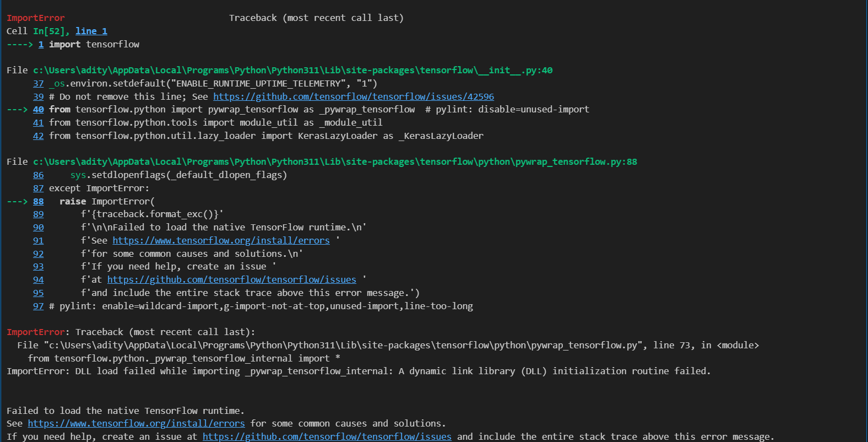Click the pywrap_tensorflow.py:88 file path
The width and height of the screenshot is (868, 442).
coord(335,161)
